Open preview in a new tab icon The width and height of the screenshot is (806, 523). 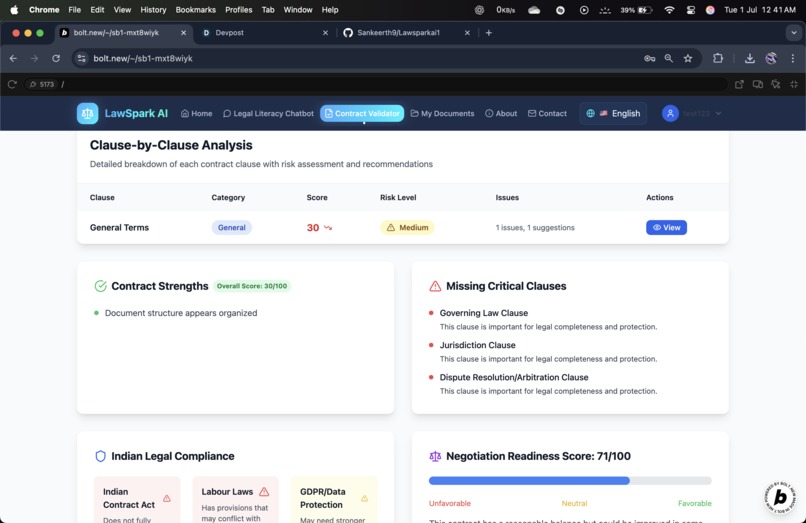click(739, 84)
